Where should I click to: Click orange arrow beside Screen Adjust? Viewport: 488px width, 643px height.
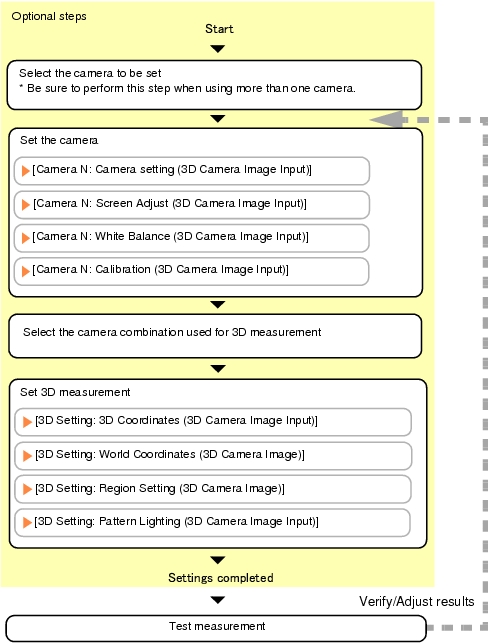click(x=25, y=204)
